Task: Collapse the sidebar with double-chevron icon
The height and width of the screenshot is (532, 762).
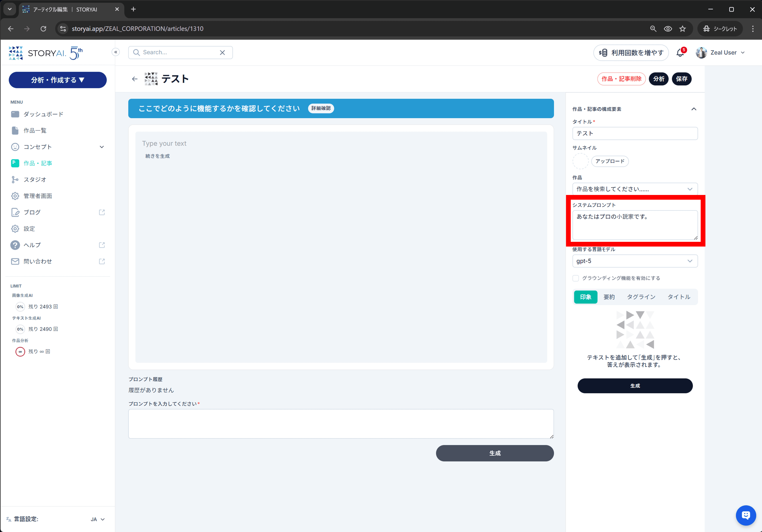Action: [116, 52]
